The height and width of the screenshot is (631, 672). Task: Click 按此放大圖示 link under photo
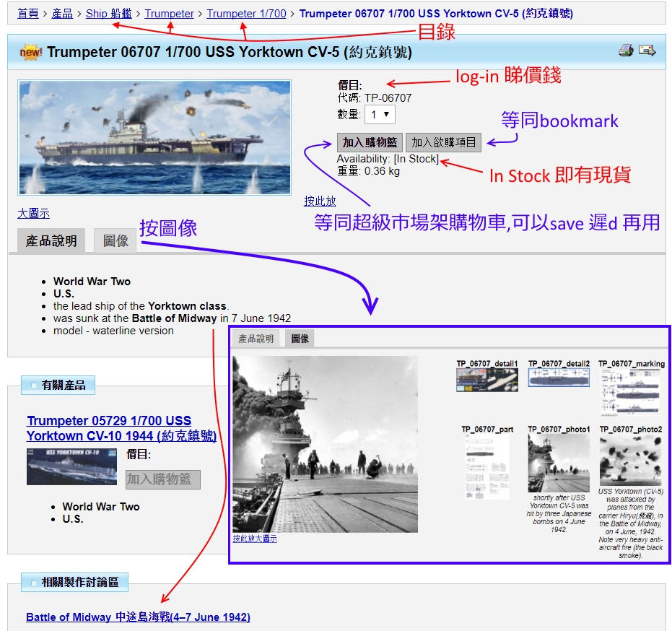(x=255, y=539)
